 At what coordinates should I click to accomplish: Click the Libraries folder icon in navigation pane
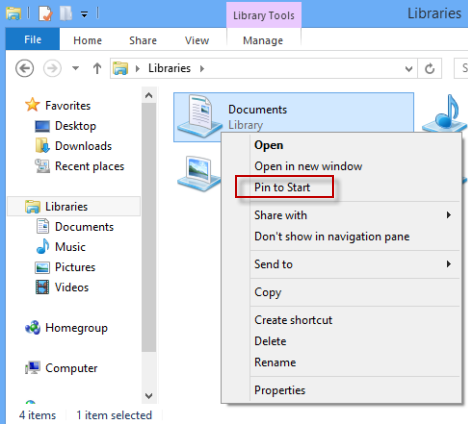click(x=33, y=206)
